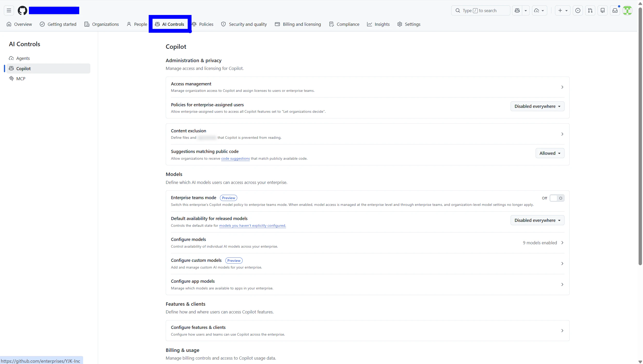Open the Issues circle-dot icon
Viewport: 643px width, 364px height.
578,11
